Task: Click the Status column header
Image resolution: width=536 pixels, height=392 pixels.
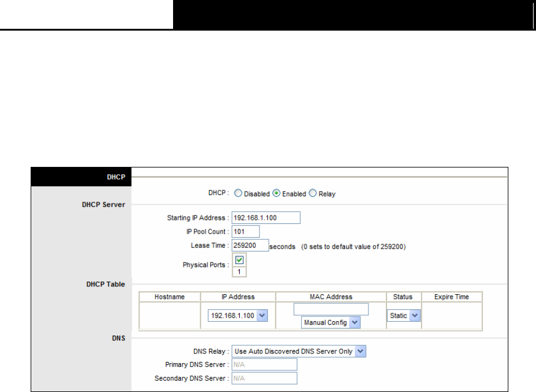Action: pyautogui.click(x=403, y=297)
